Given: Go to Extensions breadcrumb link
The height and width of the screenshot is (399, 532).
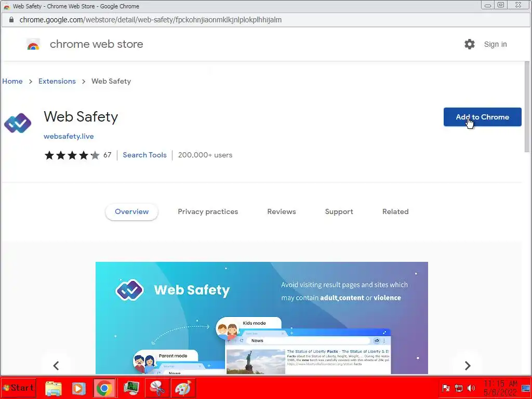Looking at the screenshot, I should click(x=57, y=82).
